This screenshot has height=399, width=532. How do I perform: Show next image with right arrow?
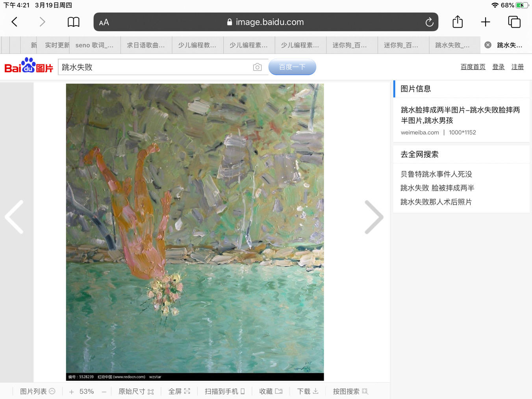click(x=374, y=217)
